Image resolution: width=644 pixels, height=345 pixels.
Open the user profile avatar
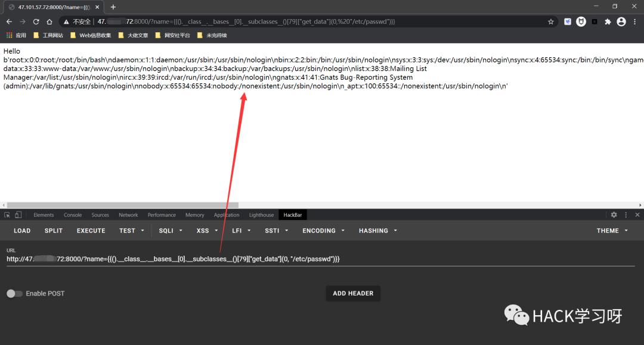click(x=621, y=21)
